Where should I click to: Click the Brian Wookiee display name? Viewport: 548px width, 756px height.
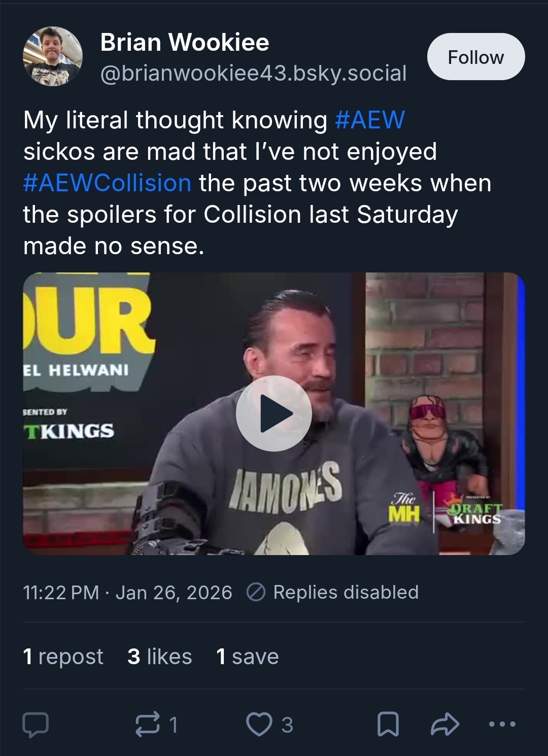(x=185, y=42)
